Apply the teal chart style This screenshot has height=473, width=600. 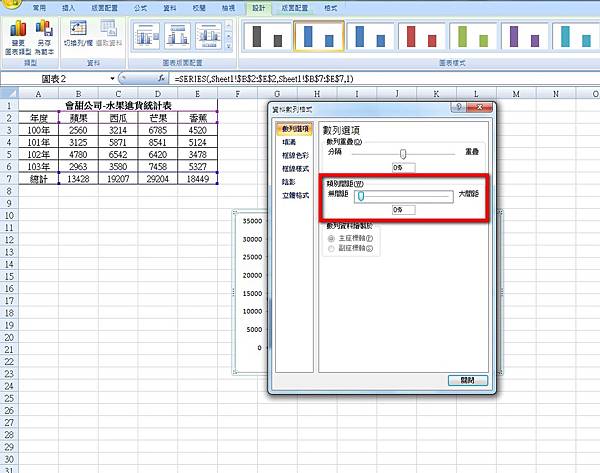point(576,36)
